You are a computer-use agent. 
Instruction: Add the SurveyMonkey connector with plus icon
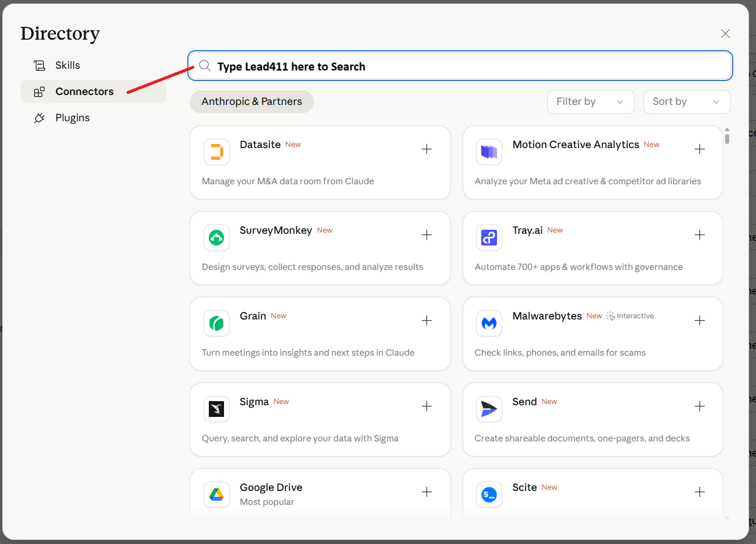pyautogui.click(x=427, y=235)
